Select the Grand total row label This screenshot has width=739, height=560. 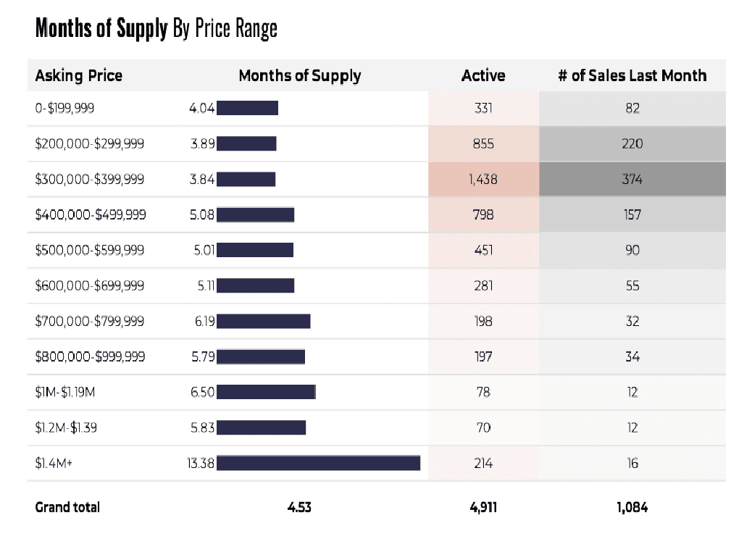click(67, 507)
